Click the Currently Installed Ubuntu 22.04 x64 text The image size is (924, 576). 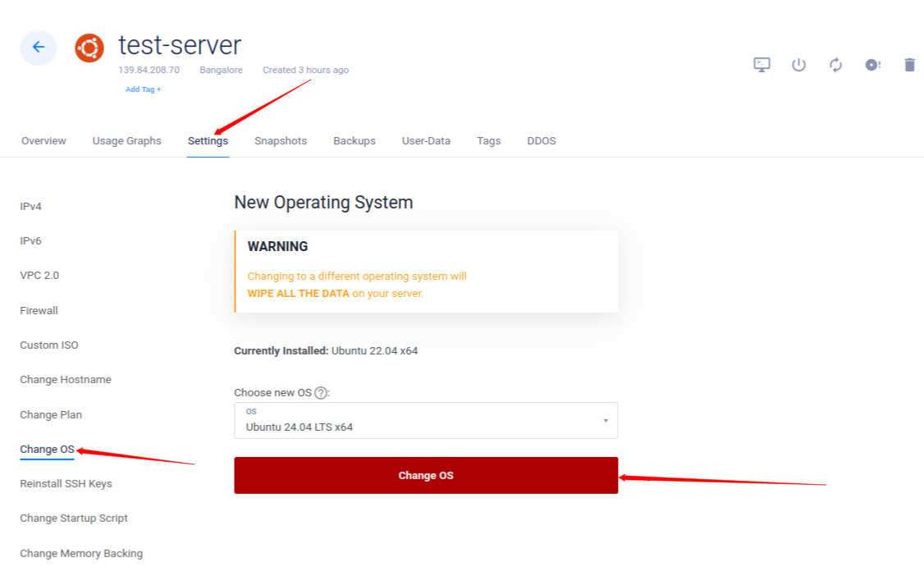click(x=326, y=351)
